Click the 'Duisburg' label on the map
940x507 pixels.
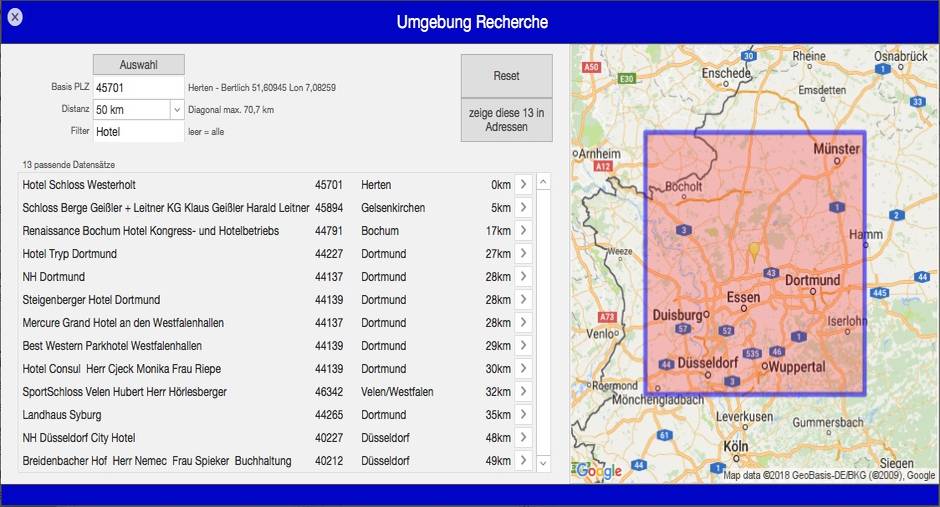coord(677,315)
